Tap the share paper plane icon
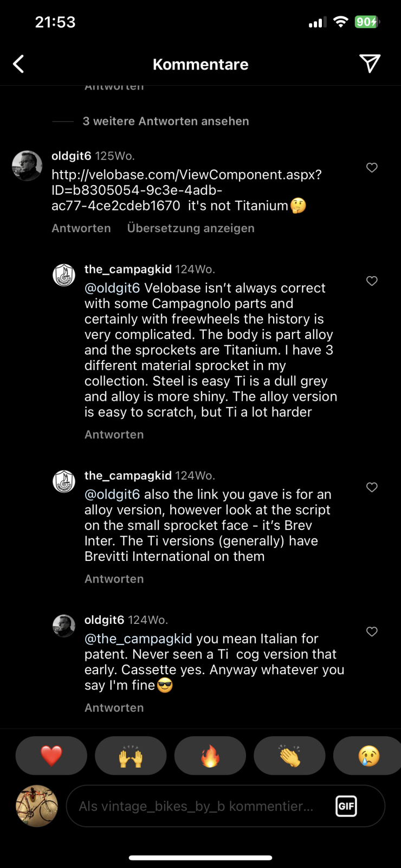The height and width of the screenshot is (868, 401). click(x=370, y=63)
